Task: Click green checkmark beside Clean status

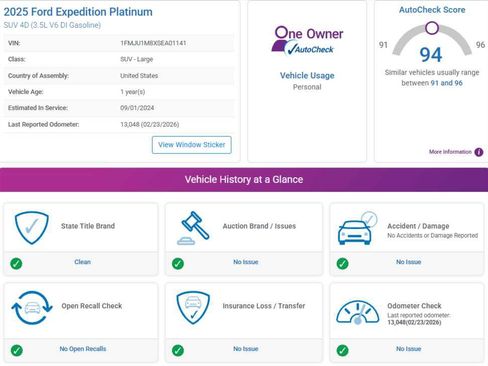Action: coord(16,264)
